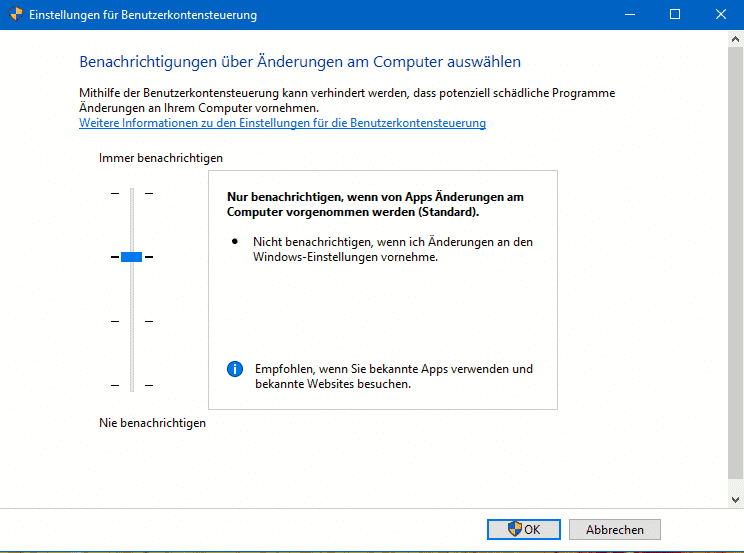744x553 pixels.
Task: Click the bold 'Nur benachrichtigen' description text
Action: pyautogui.click(x=375, y=205)
